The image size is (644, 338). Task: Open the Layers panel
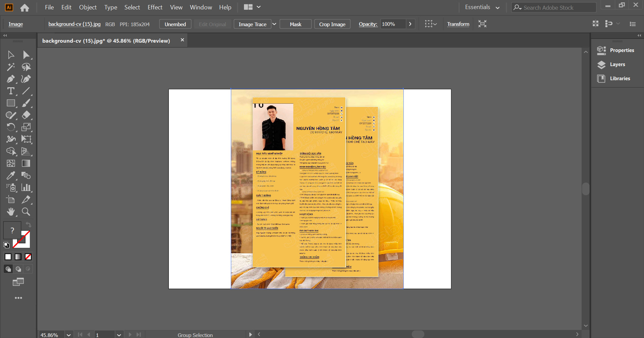coord(617,64)
